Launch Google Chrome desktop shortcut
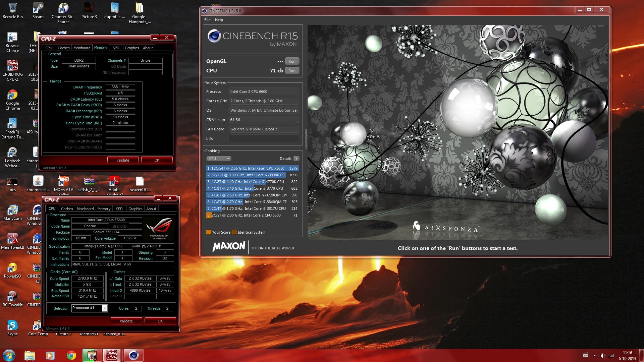The width and height of the screenshot is (644, 362). point(12,100)
